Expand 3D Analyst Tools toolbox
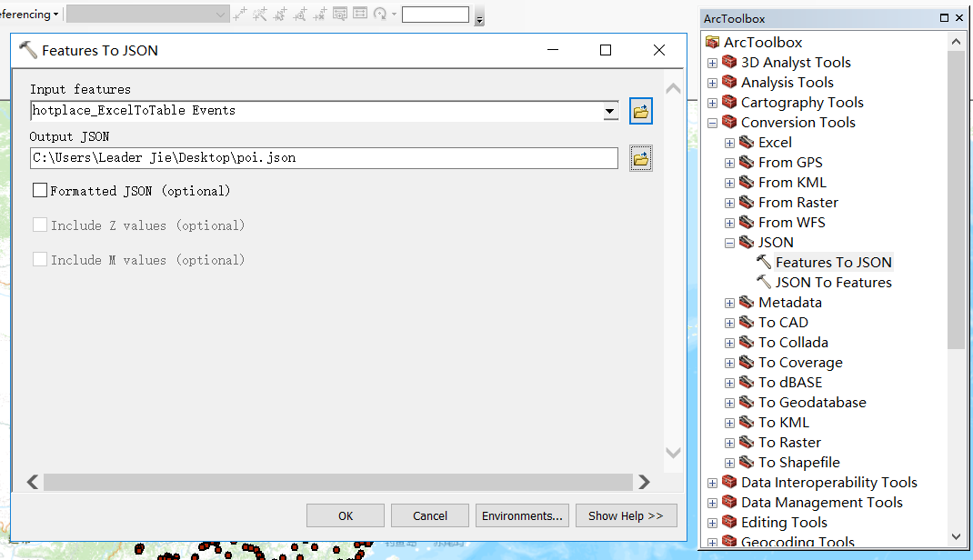 (x=712, y=63)
